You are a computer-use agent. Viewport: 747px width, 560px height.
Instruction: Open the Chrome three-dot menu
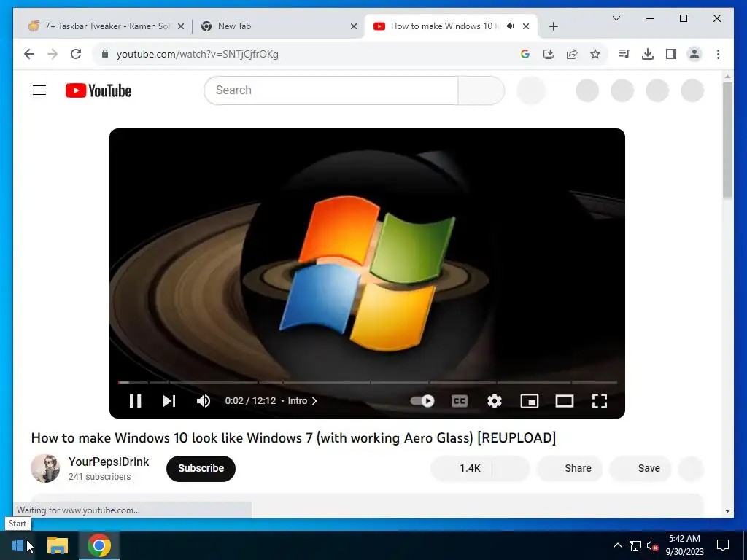click(x=718, y=54)
